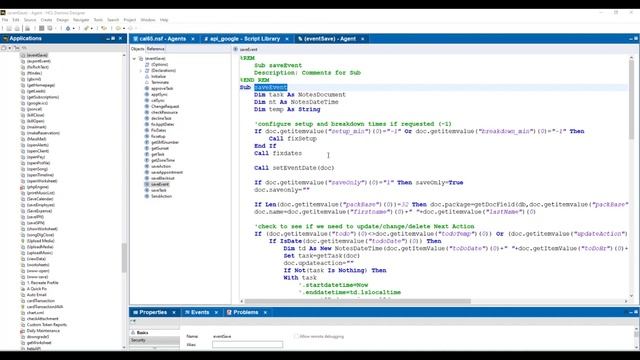The width and height of the screenshot is (640, 360).
Task: Open the Navigate menu
Action: [x=81, y=20]
